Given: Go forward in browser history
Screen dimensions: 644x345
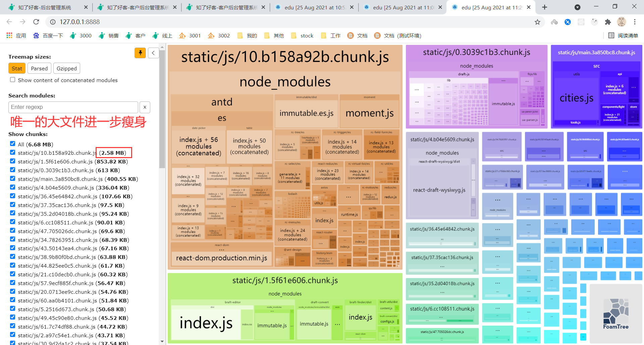Looking at the screenshot, I should [22, 22].
